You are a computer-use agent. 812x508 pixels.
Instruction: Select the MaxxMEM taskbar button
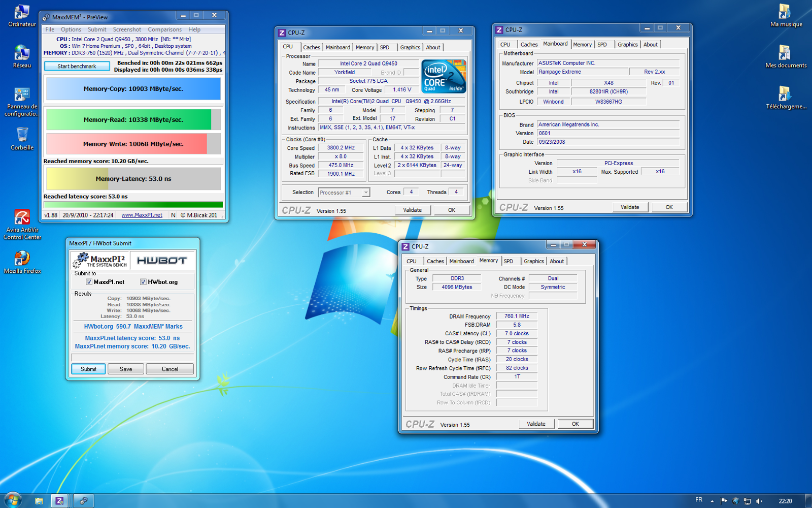(83, 501)
